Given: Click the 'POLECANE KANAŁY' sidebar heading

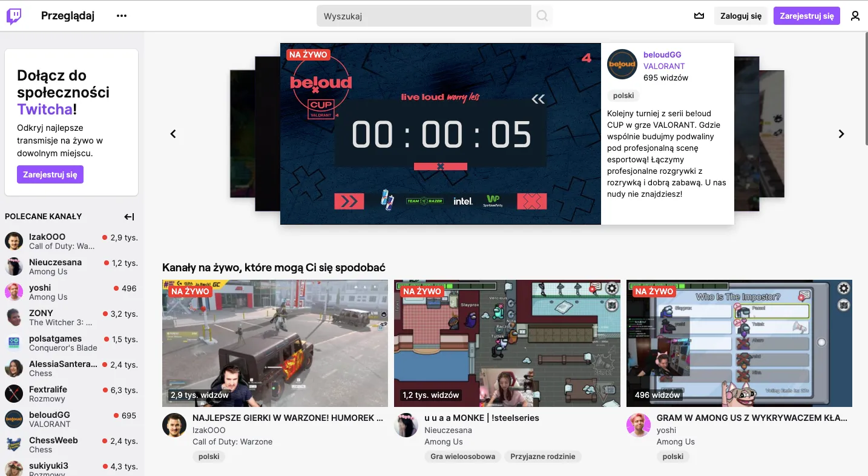Looking at the screenshot, I should coord(44,216).
